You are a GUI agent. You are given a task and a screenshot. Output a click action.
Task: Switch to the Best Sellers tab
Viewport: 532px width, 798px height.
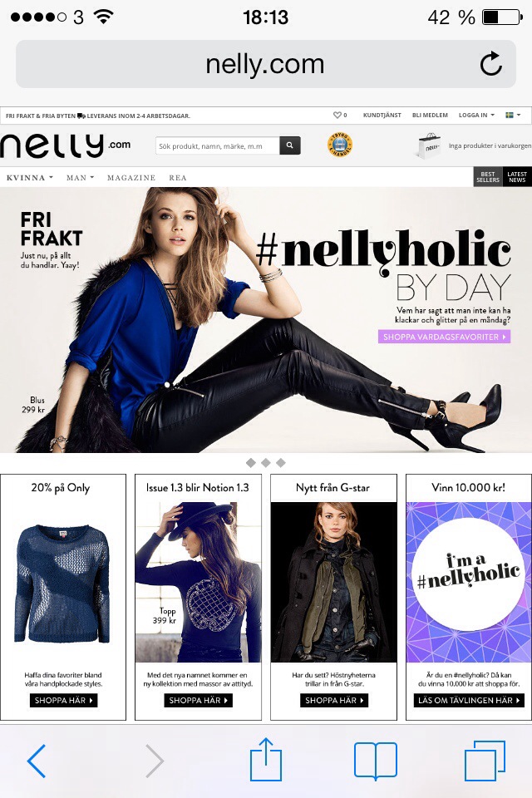[x=488, y=177]
